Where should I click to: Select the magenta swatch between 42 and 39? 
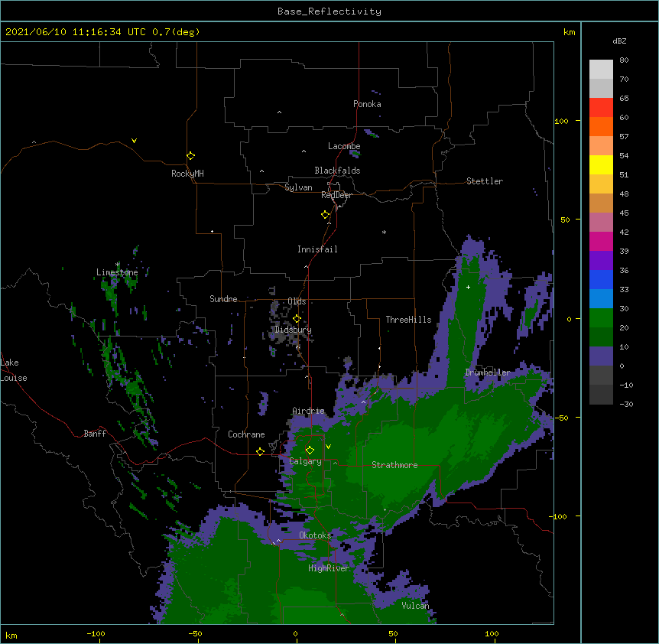tap(601, 241)
